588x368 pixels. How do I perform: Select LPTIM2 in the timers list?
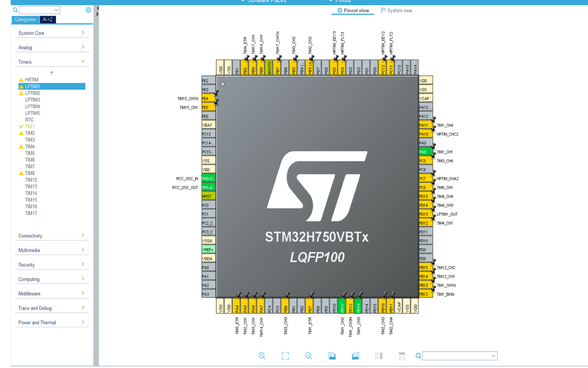point(32,93)
